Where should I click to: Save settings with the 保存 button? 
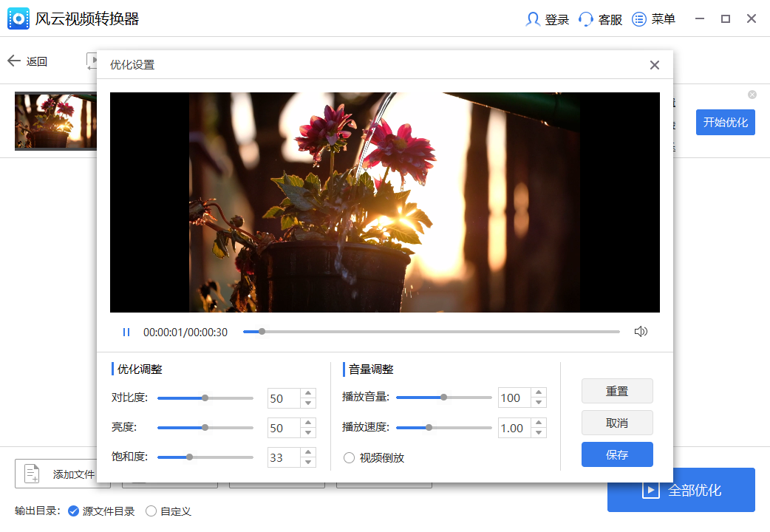617,455
